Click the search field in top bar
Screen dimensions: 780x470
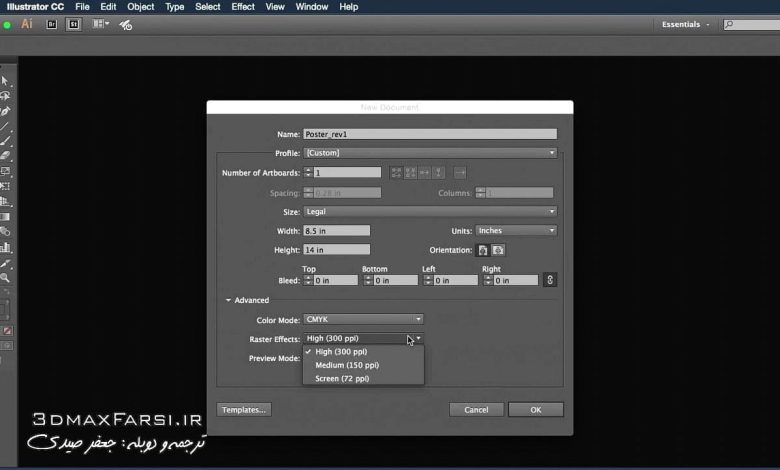(x=751, y=24)
